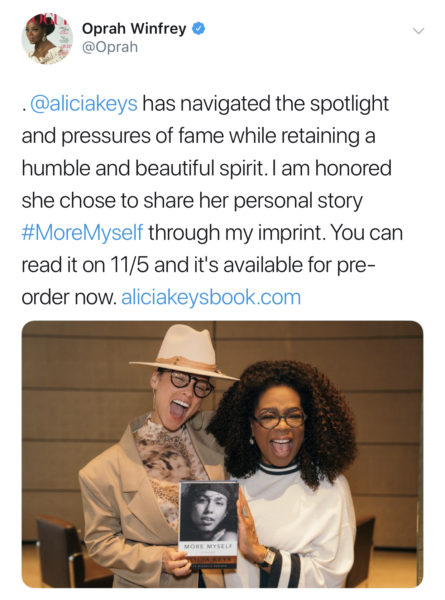Click the @Oprah handle
The width and height of the screenshot is (445, 600).
point(110,47)
